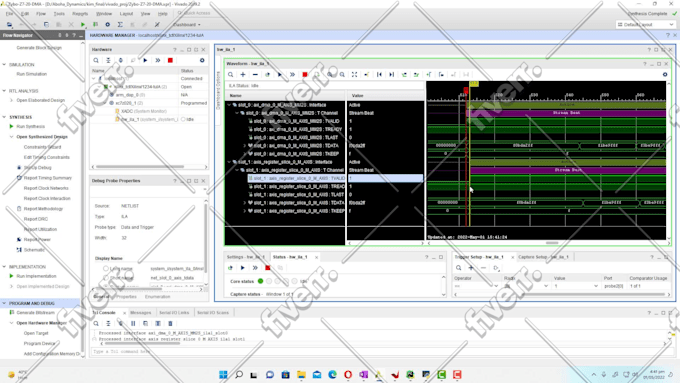Clear Tcl Console with trash icon
The width and height of the screenshot is (680, 383).
[x=170, y=324]
